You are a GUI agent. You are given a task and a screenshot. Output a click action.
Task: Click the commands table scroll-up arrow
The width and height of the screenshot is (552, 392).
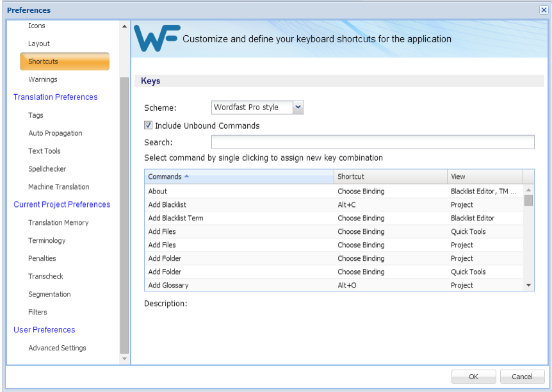(528, 190)
